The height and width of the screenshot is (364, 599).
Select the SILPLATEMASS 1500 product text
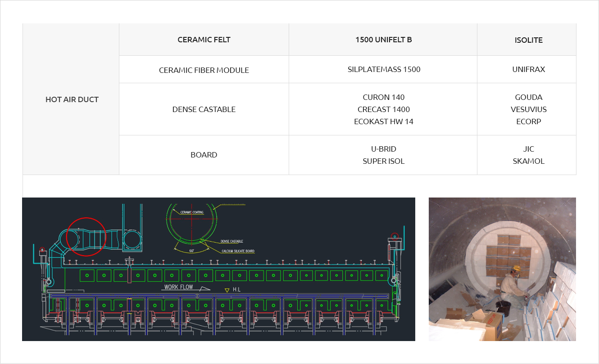tap(384, 69)
